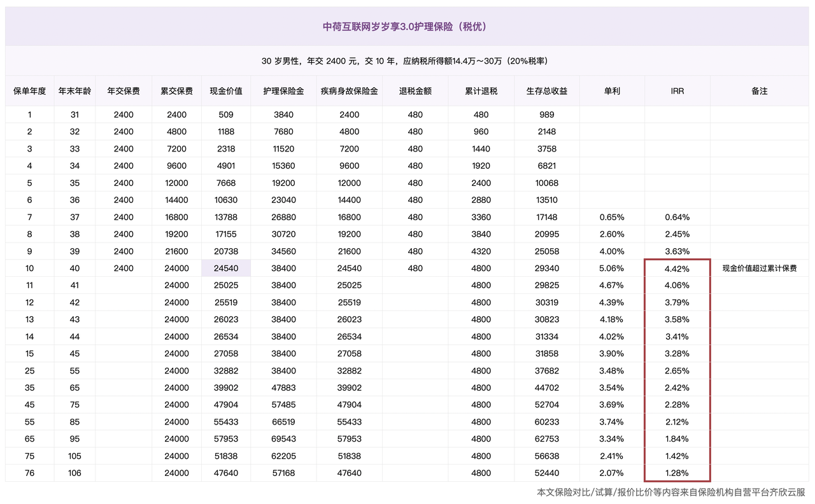Select the IRR column header

point(677,91)
